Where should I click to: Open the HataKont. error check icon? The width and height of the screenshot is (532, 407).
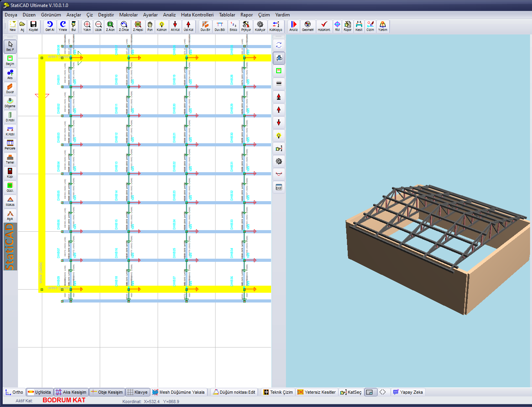click(324, 26)
